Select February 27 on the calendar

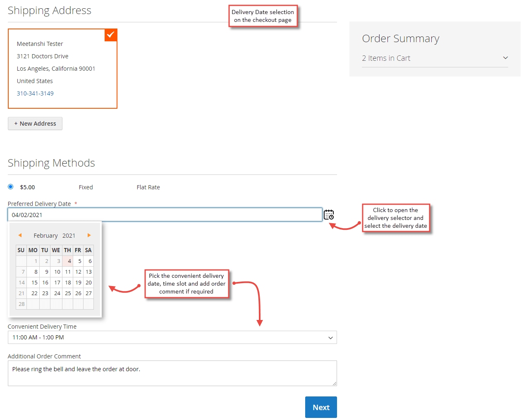click(88, 293)
